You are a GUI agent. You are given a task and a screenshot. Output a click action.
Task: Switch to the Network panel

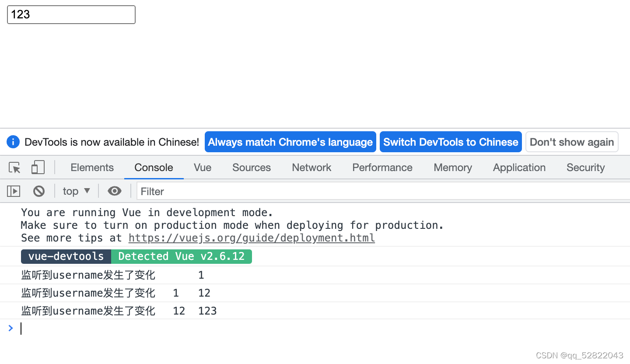tap(311, 168)
